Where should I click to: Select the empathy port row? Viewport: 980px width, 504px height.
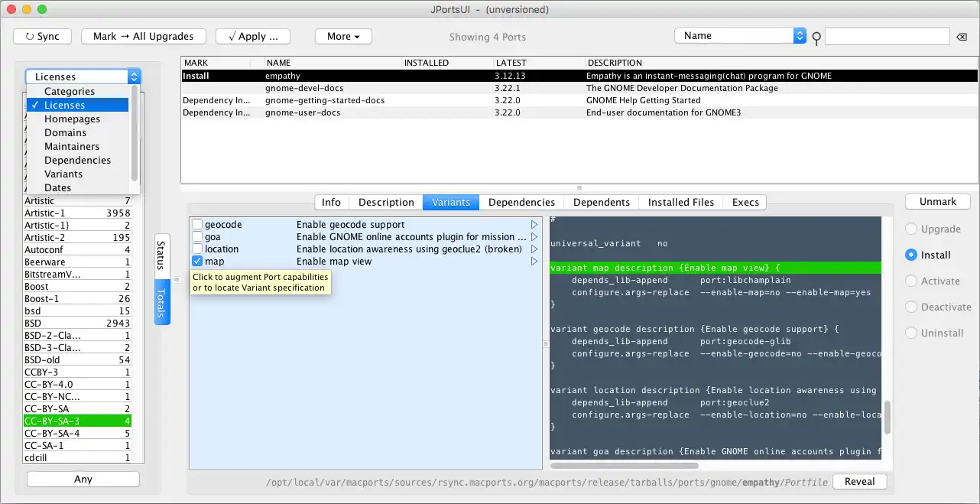579,76
